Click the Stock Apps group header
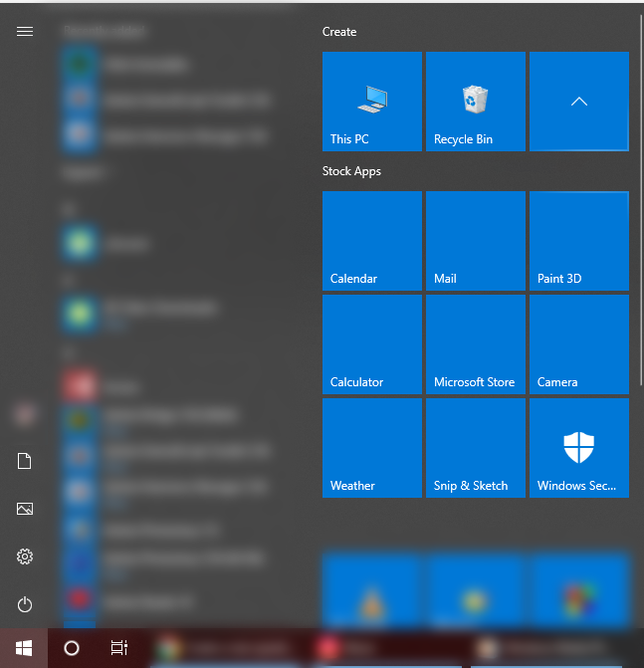 tap(351, 171)
